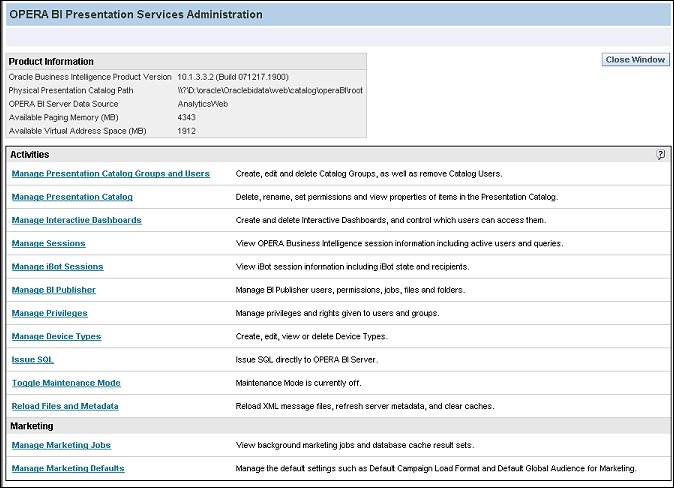The image size is (674, 488).
Task: Open Manage Marketing Defaults
Action: click(x=68, y=468)
